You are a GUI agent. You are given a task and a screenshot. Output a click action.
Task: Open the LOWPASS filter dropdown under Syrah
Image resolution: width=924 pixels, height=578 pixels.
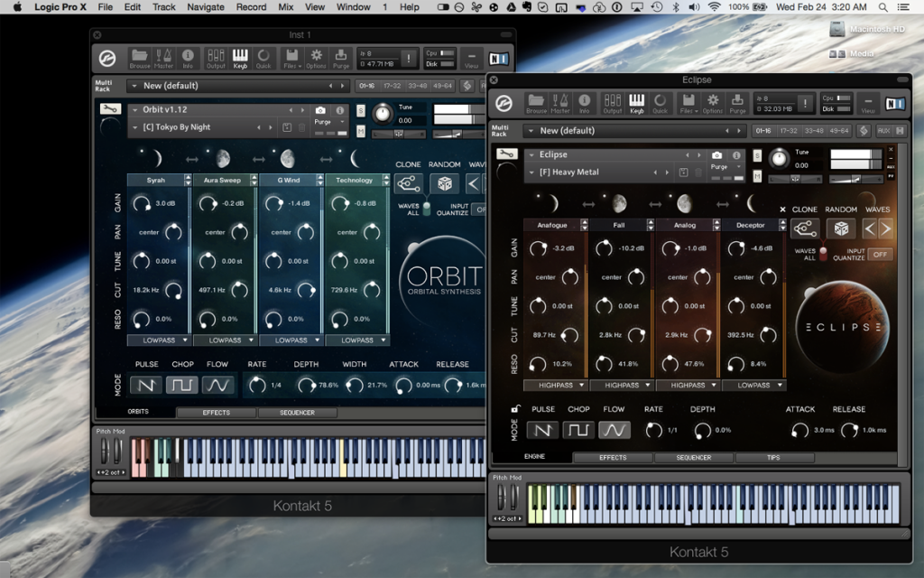159,340
